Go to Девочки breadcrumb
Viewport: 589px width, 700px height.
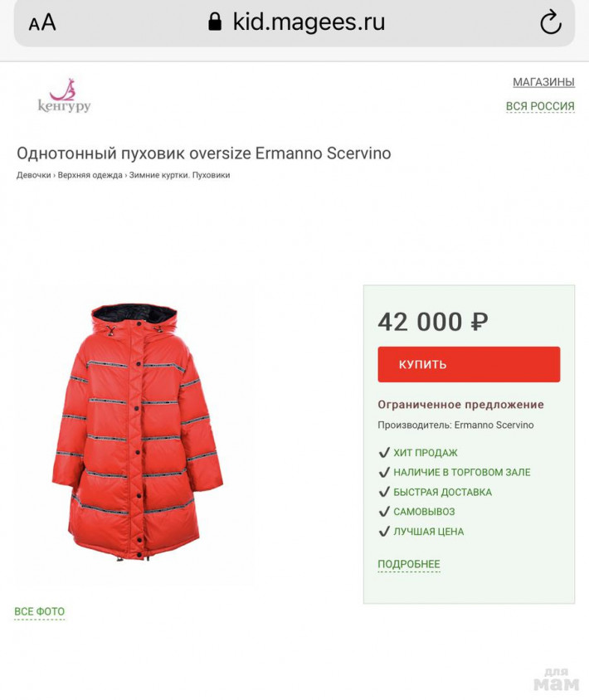pos(33,175)
